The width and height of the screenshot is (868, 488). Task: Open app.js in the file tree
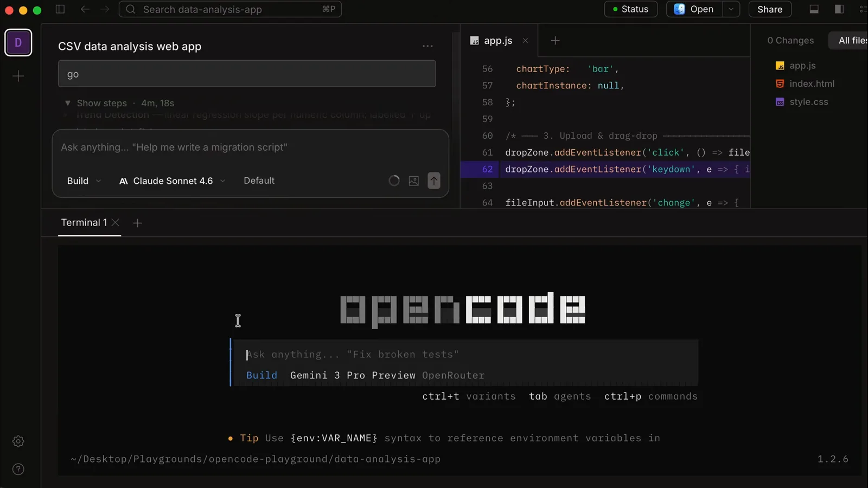[802, 66]
